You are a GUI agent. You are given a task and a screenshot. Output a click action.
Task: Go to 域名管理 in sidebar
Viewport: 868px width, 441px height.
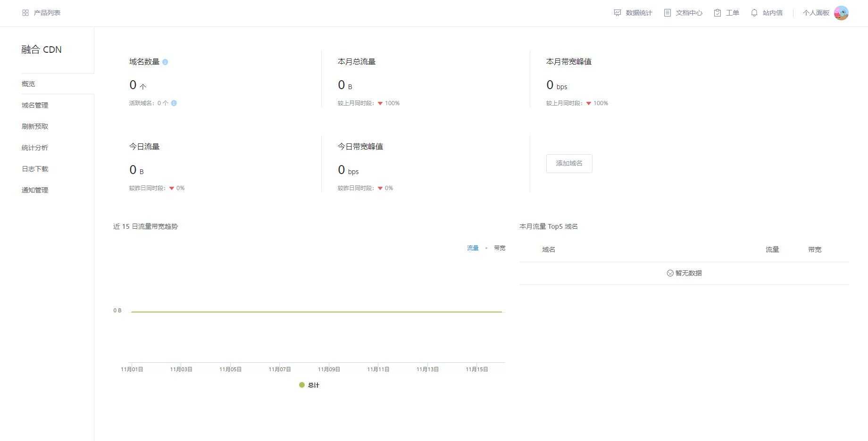(x=35, y=105)
